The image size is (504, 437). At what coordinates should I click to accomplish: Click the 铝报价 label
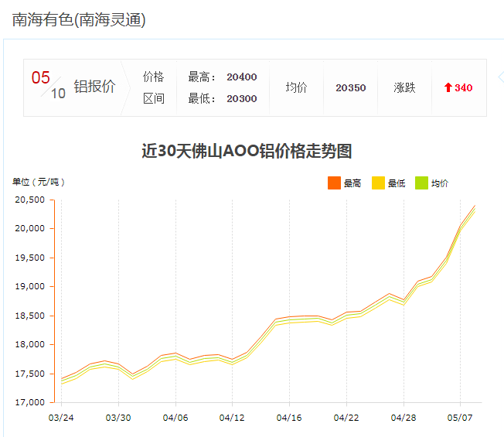coord(94,87)
